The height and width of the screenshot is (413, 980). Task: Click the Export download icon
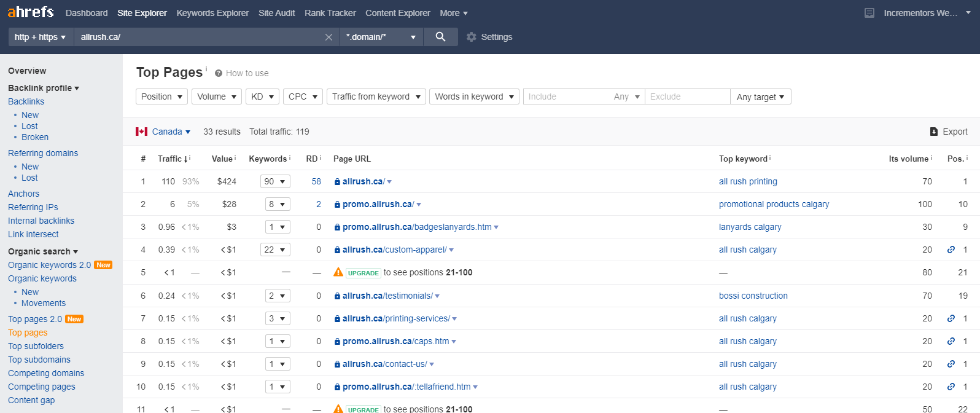pos(934,132)
